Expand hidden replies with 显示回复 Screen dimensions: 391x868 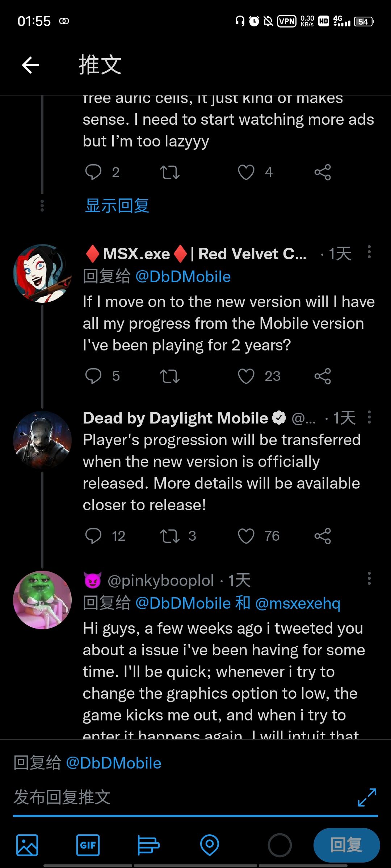point(117,205)
